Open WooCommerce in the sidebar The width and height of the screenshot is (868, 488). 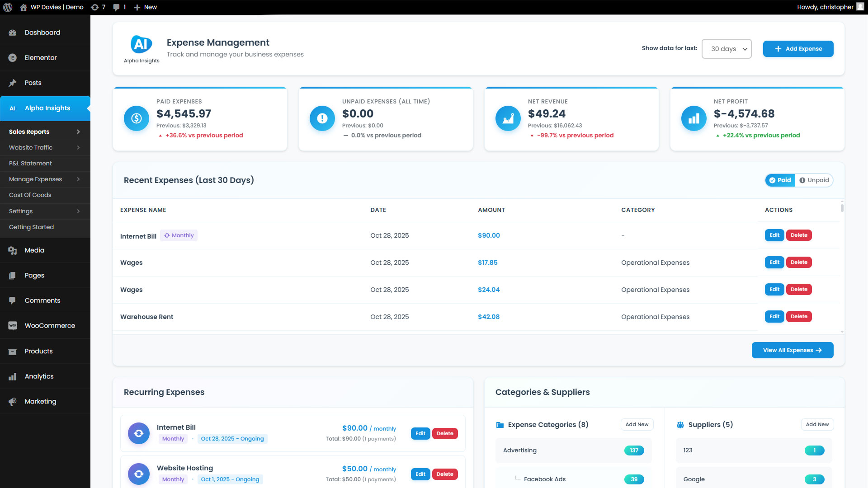click(x=50, y=326)
